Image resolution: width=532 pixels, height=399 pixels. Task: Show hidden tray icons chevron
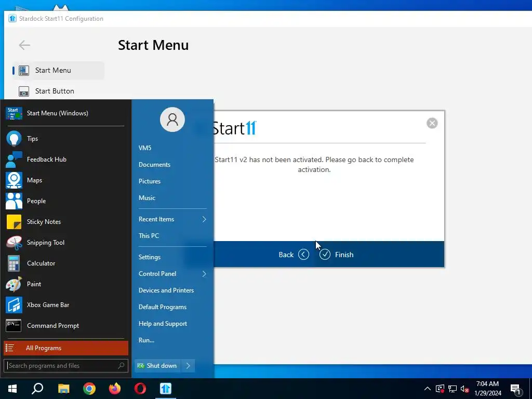(x=428, y=389)
